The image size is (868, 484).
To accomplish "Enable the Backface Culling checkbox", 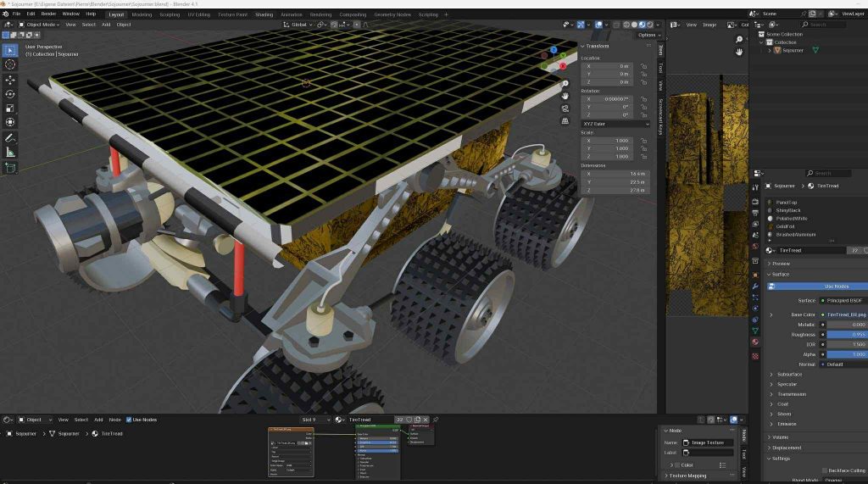I will 825,470.
